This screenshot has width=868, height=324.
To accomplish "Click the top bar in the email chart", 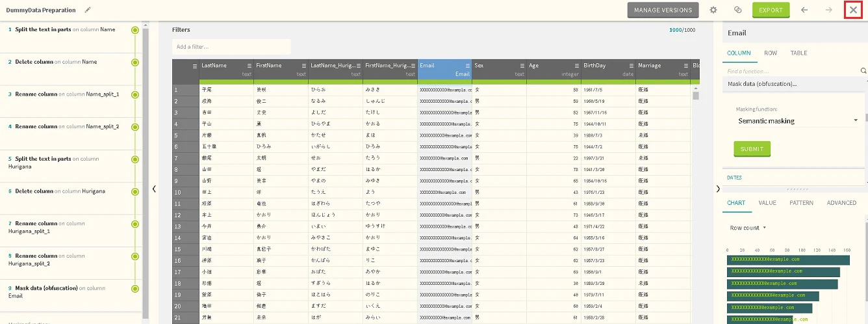I will [789, 260].
